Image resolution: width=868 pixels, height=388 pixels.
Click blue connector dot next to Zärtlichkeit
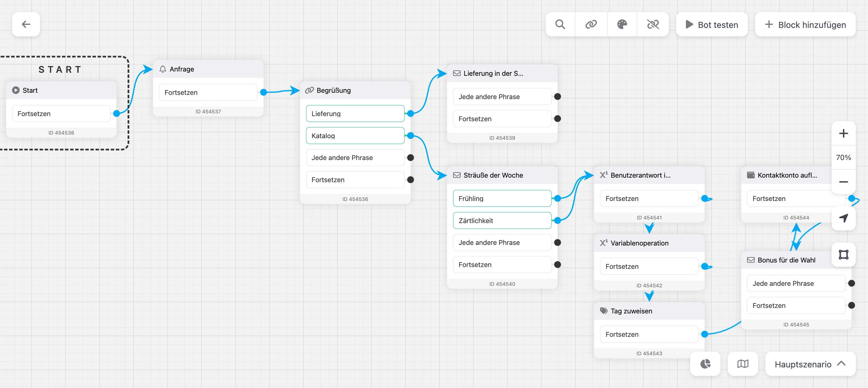pyautogui.click(x=558, y=220)
